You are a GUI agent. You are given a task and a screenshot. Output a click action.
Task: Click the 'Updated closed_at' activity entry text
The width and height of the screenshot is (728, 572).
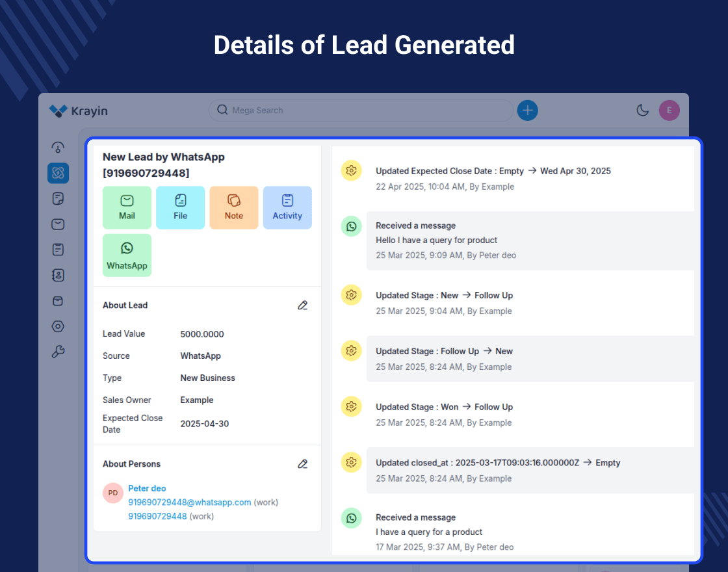tap(498, 463)
